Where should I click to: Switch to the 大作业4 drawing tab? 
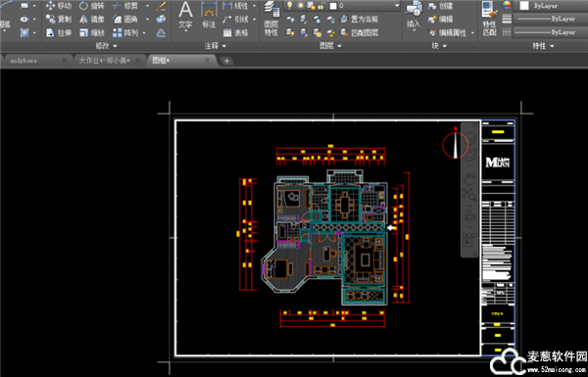point(110,61)
